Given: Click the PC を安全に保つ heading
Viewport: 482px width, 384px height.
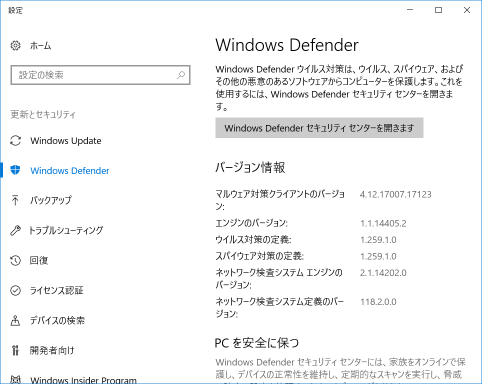Looking at the screenshot, I should click(x=257, y=343).
